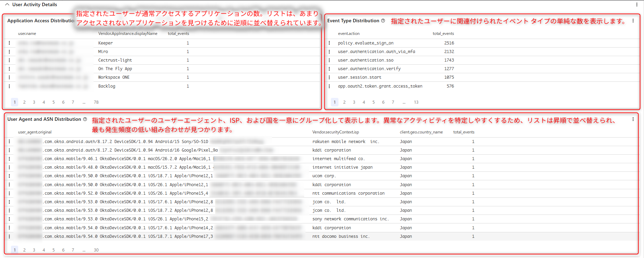The image size is (644, 258).
Task: Open row actions for app.oauth2.token.grant.access_token row
Action: click(x=329, y=86)
